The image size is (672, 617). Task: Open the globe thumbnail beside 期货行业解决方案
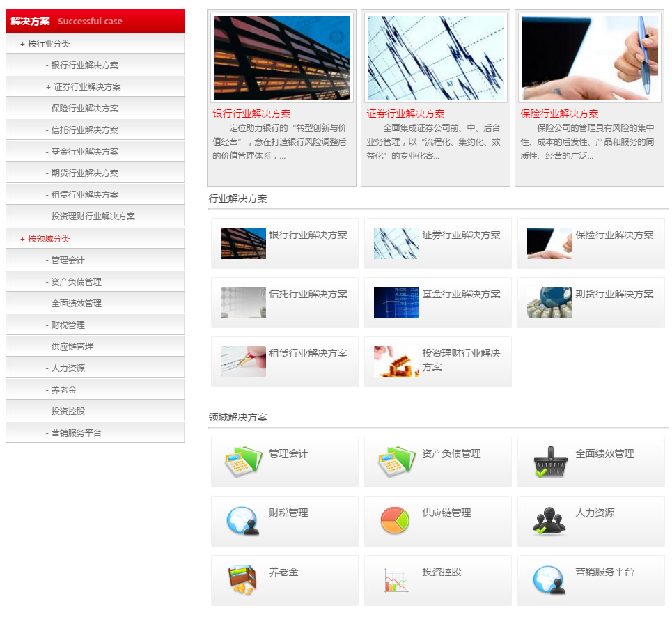(549, 302)
